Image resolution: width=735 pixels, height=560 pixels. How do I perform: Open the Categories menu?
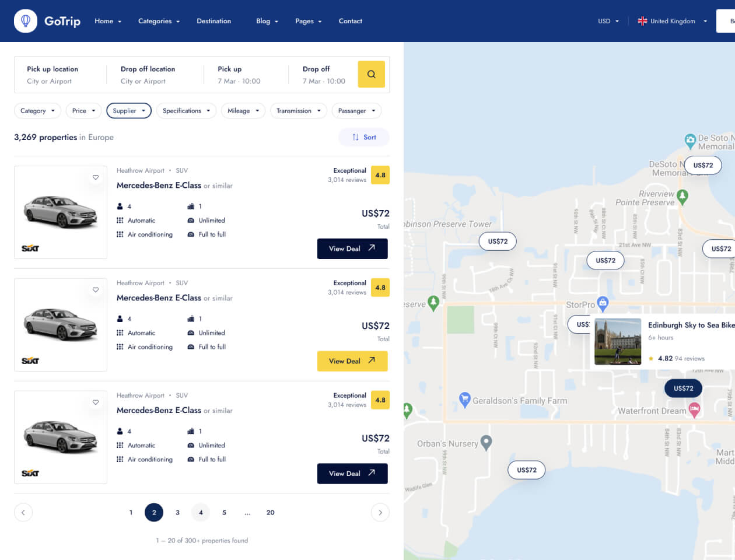coord(159,21)
